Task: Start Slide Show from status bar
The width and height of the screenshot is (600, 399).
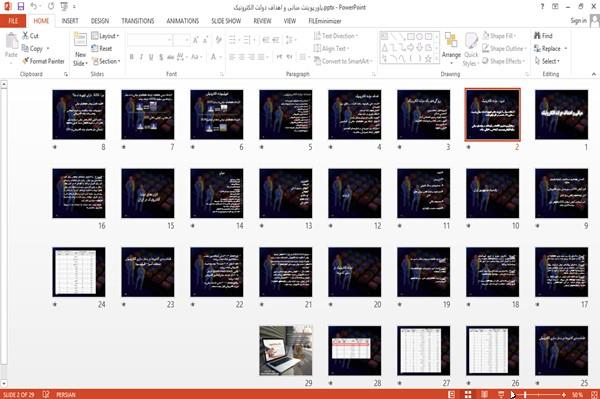Action: [501, 394]
